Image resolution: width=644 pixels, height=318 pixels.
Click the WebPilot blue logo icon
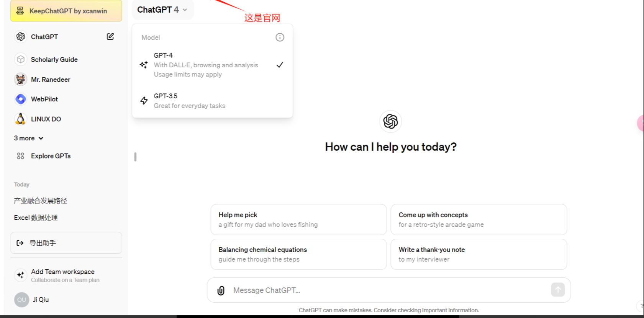coord(21,99)
